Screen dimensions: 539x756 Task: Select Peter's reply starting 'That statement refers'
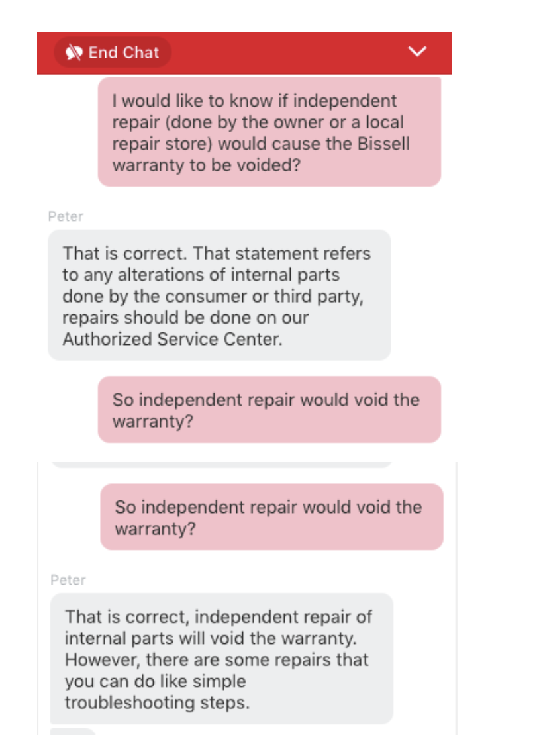(x=219, y=295)
